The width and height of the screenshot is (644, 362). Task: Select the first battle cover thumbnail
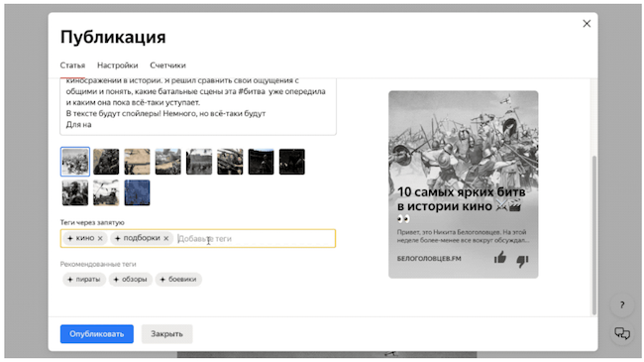(74, 162)
